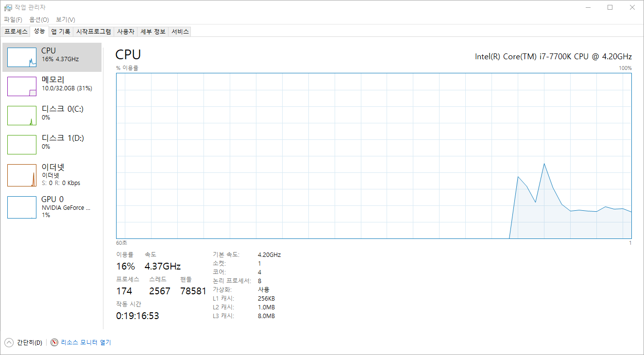This screenshot has width=644, height=355.
Task: Click the 기본 속도 value 4.20GHz
Action: pyautogui.click(x=269, y=254)
